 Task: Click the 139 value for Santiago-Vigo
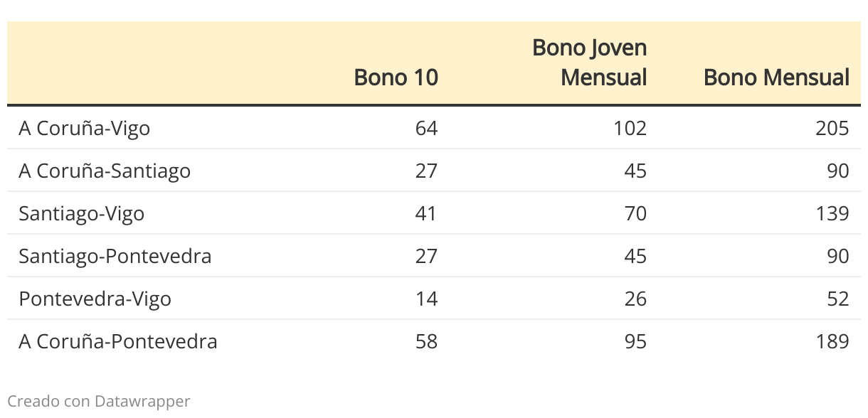832,213
